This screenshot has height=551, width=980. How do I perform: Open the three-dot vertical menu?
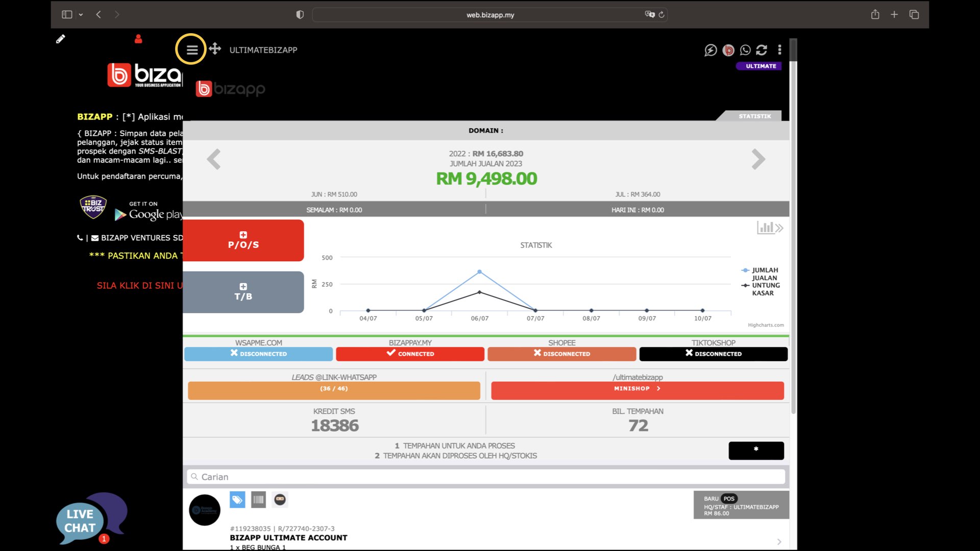[x=779, y=49]
